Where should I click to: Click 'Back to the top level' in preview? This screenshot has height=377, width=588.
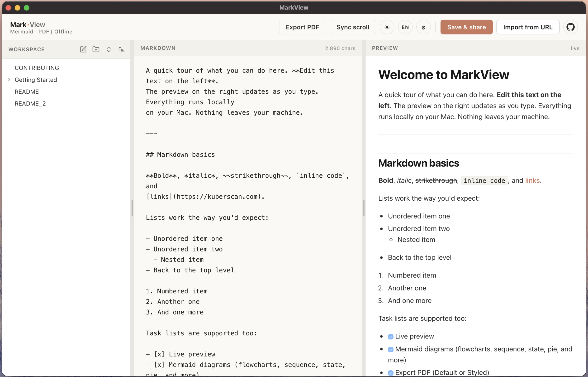(419, 257)
